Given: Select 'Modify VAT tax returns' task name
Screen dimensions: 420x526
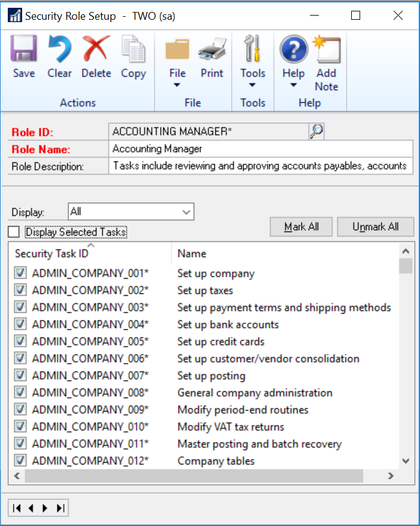Looking at the screenshot, I should [x=231, y=427].
